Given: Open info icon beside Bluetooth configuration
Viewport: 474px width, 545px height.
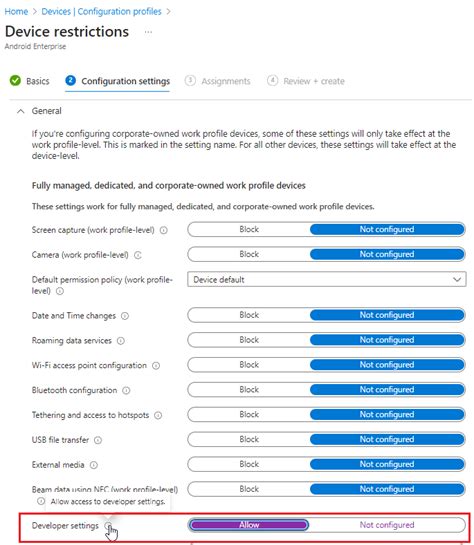Looking at the screenshot, I should pyautogui.click(x=126, y=391).
